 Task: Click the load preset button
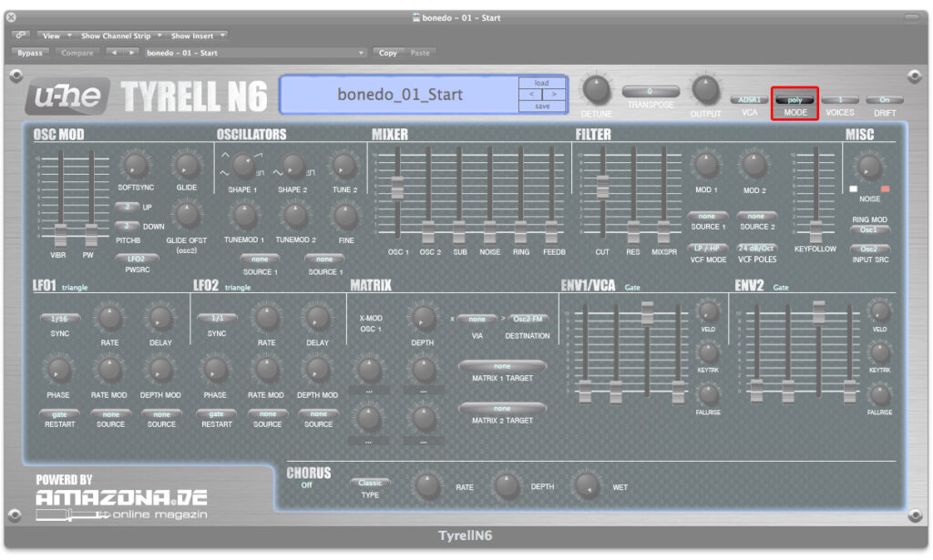(541, 83)
